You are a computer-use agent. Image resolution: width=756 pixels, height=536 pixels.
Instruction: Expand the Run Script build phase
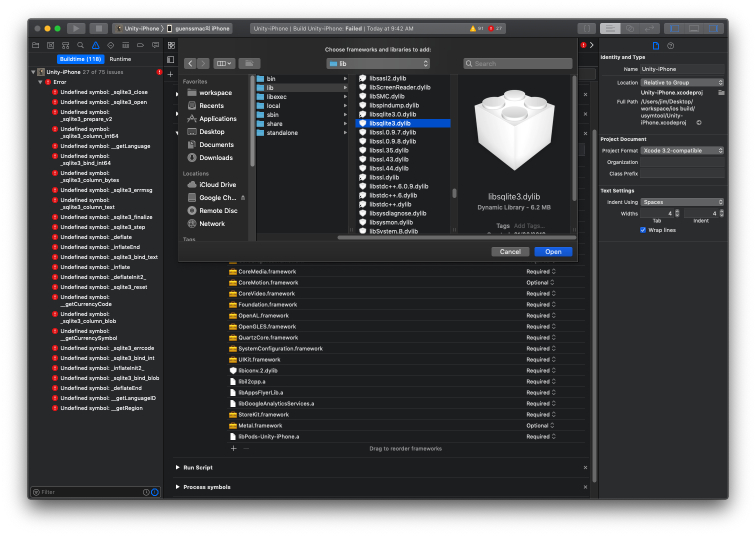(x=177, y=467)
